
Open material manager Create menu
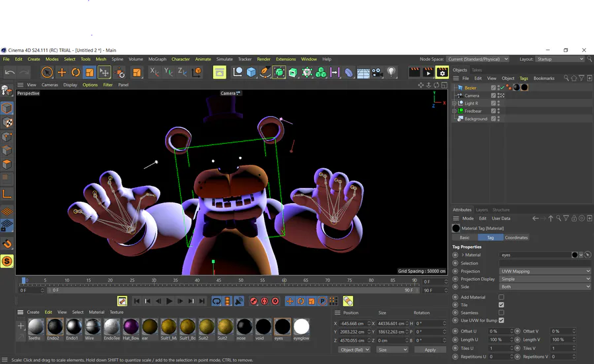[x=33, y=312]
